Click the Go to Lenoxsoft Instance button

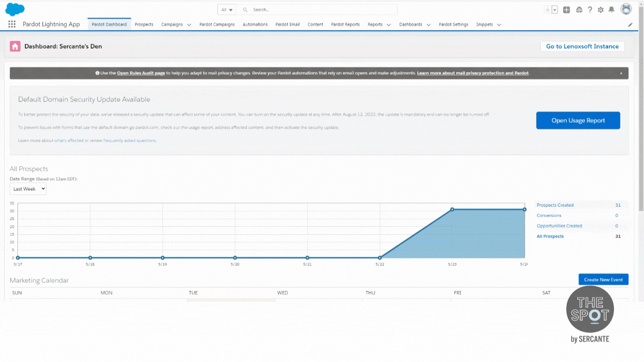point(582,46)
